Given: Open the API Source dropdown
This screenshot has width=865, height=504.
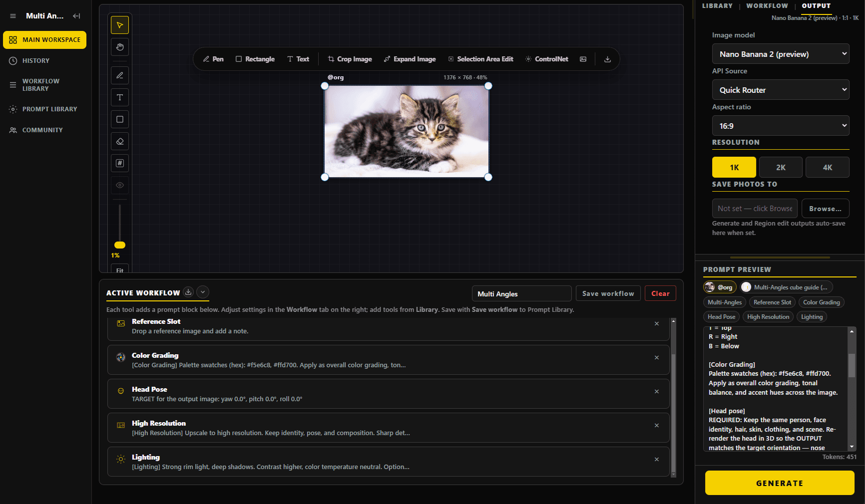Looking at the screenshot, I should (781, 90).
